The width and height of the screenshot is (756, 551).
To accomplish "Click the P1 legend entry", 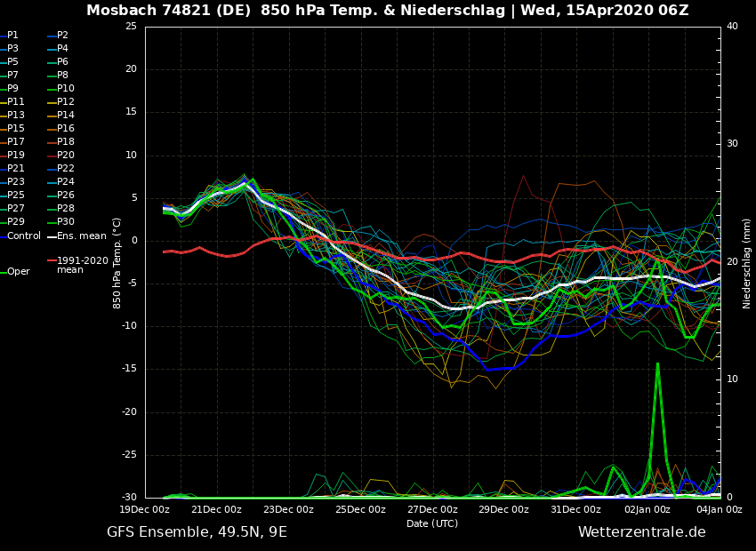I will pyautogui.click(x=12, y=36).
